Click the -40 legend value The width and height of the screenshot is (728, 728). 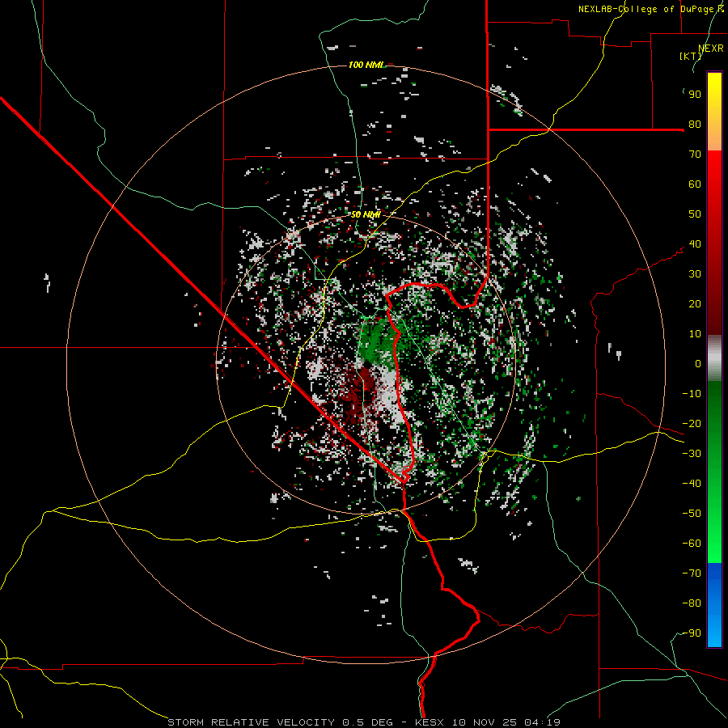[x=692, y=484]
